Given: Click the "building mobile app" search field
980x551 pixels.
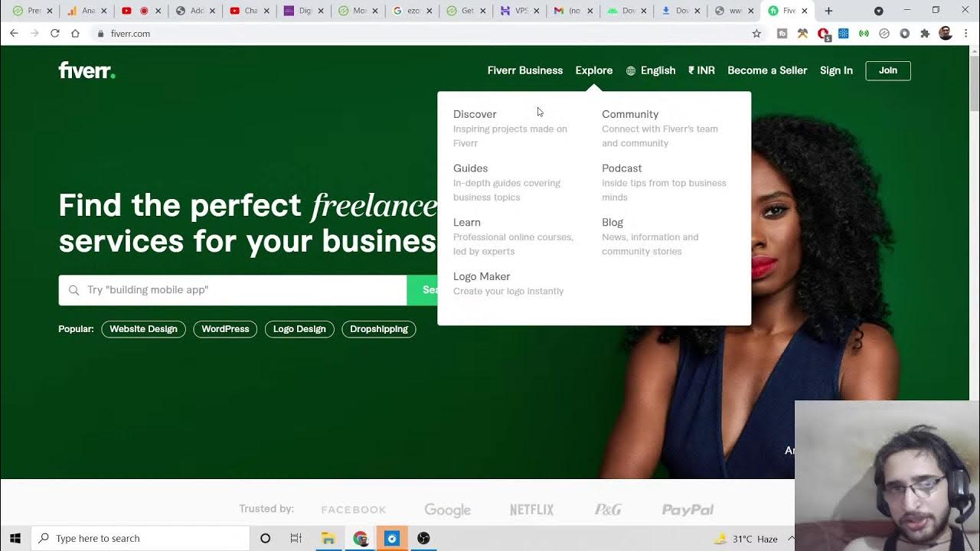Looking at the screenshot, I should [x=237, y=290].
